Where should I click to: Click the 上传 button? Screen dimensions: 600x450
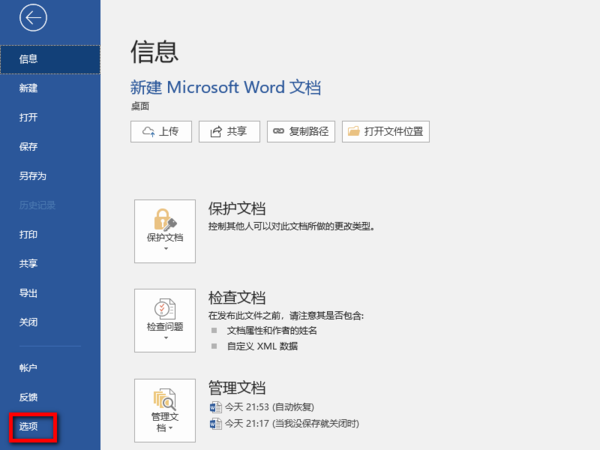(x=161, y=132)
